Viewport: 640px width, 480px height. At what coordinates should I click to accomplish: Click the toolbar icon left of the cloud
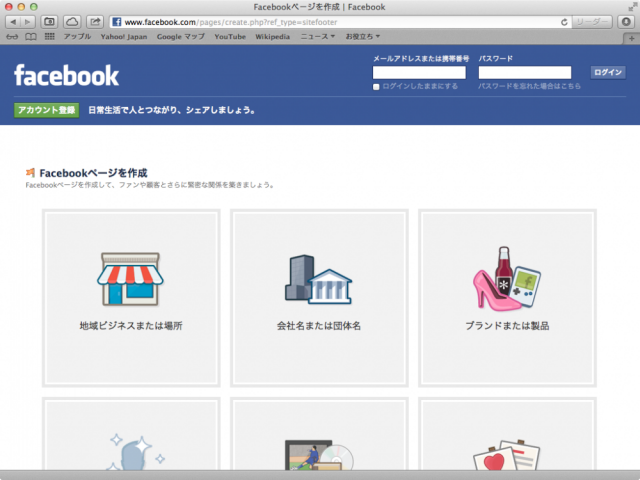click(49, 22)
